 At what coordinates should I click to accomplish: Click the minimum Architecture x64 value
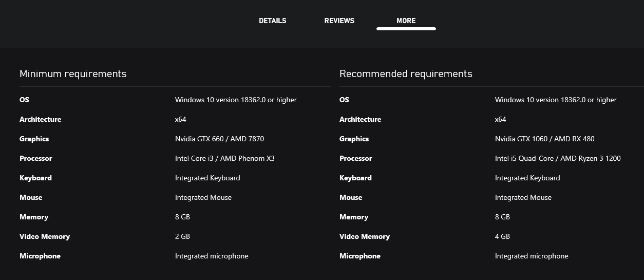(x=180, y=119)
